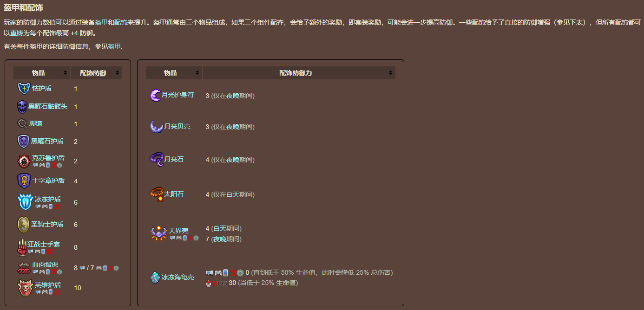
Task: Click the 脚镣 shackle icon
Action: [22, 124]
